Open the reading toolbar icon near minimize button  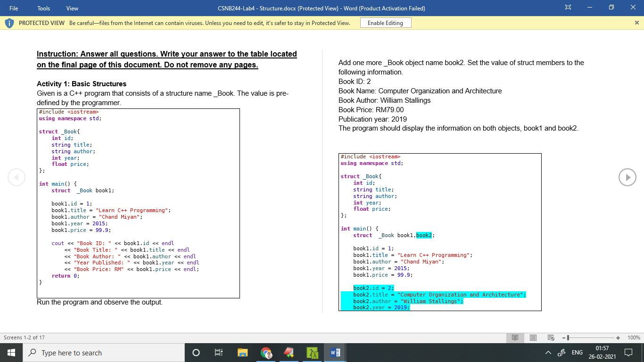pos(568,8)
